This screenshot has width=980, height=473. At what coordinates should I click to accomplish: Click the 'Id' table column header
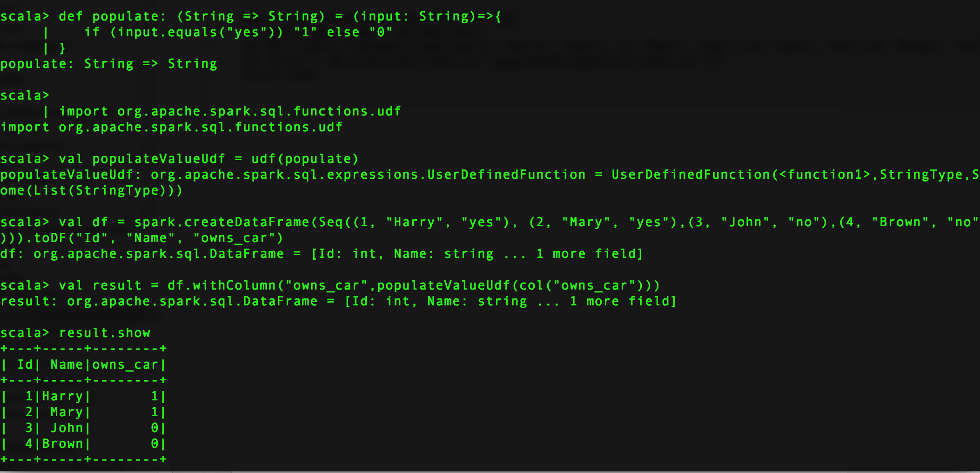(x=25, y=365)
